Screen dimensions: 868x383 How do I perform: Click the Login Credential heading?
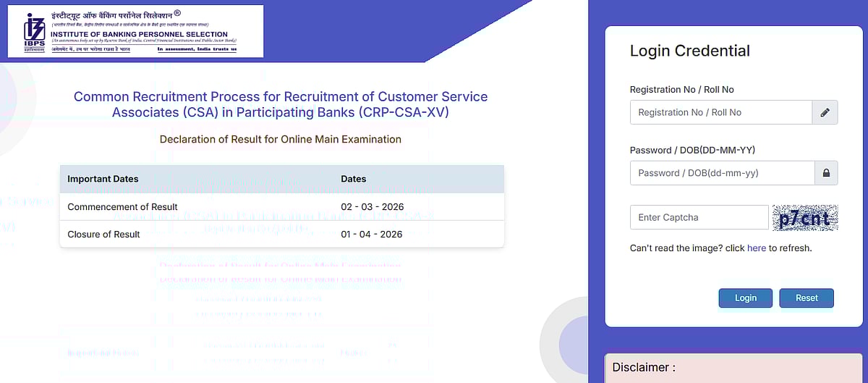click(x=689, y=51)
